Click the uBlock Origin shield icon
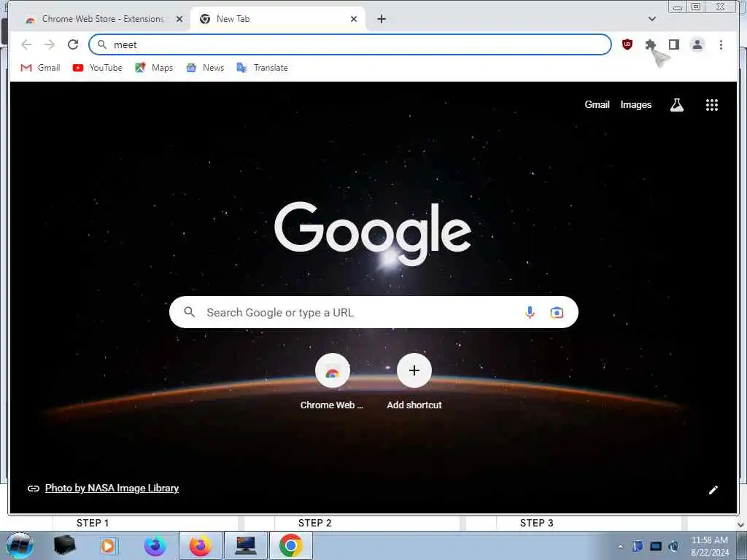Image resolution: width=747 pixels, height=560 pixels. tap(627, 44)
